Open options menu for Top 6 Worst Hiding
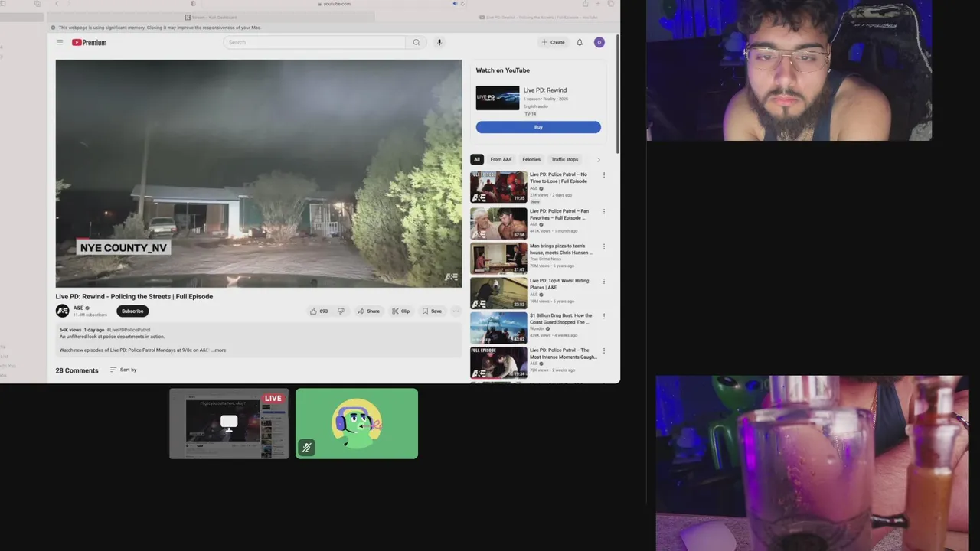Image resolution: width=980 pixels, height=551 pixels. [604, 281]
